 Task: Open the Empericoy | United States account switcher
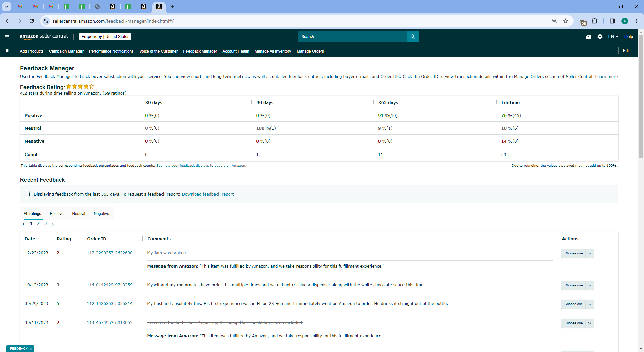tap(105, 37)
